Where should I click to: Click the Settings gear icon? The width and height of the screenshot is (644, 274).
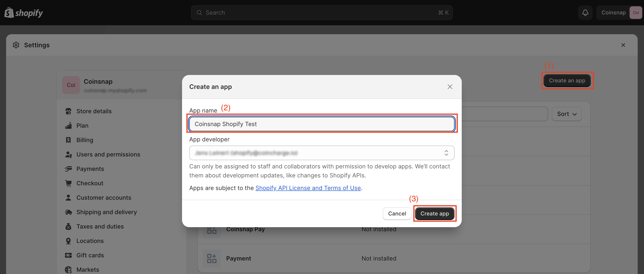pos(16,45)
